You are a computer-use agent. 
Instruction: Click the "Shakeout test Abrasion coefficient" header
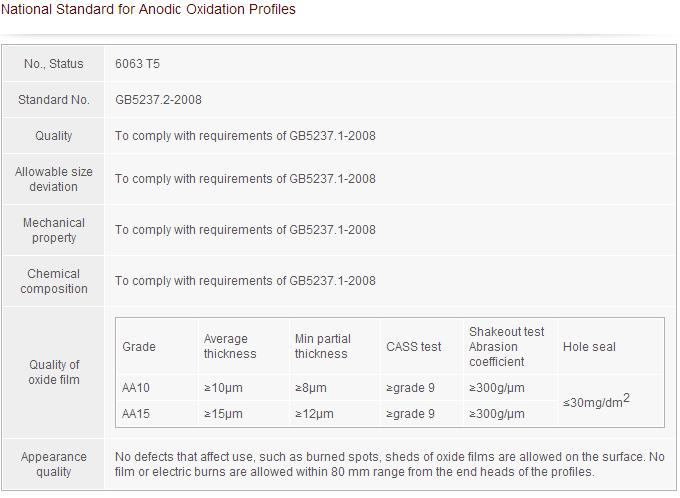coord(506,346)
